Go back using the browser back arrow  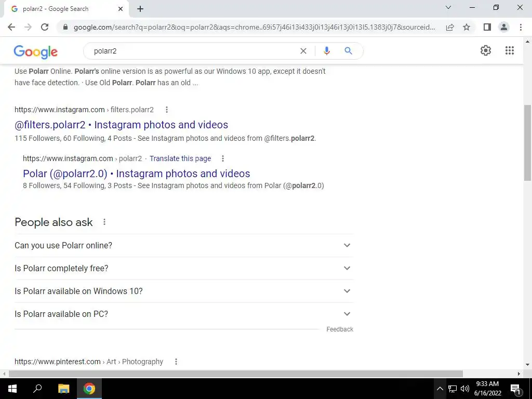(x=11, y=27)
